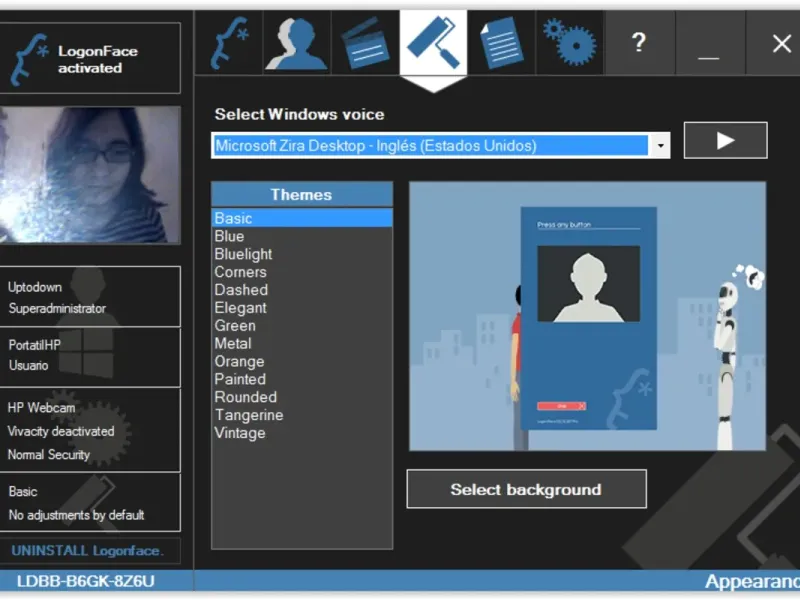Viewport: 800px width, 600px height.
Task: Click the LogonFace activated status box
Action: click(x=90, y=58)
